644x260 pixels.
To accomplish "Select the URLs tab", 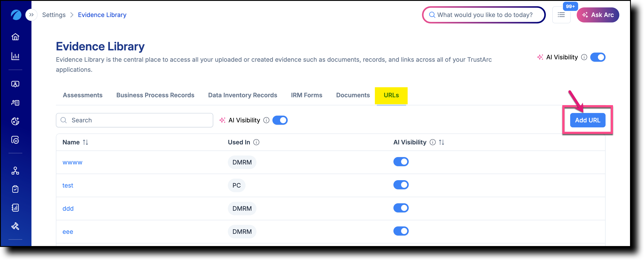I will point(391,95).
